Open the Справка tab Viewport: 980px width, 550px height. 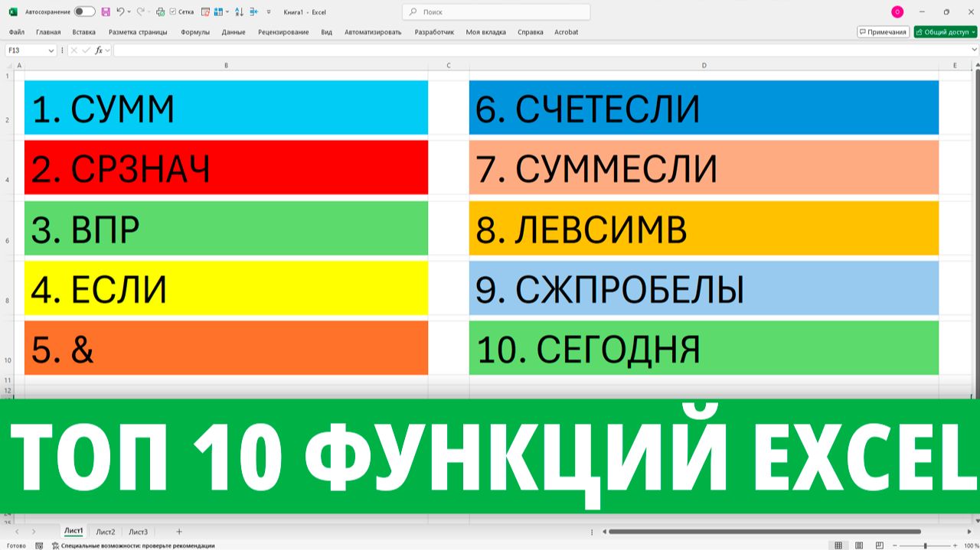531,32
